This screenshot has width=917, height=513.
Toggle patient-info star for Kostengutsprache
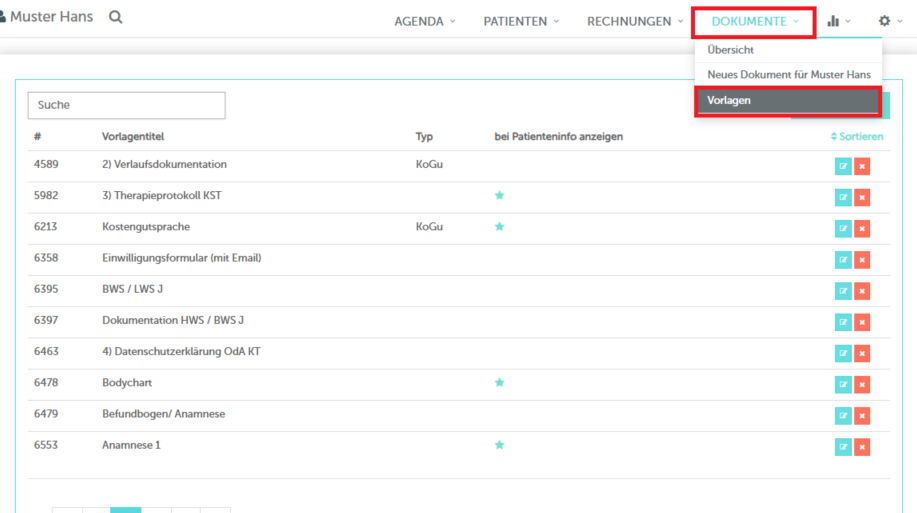(x=499, y=226)
